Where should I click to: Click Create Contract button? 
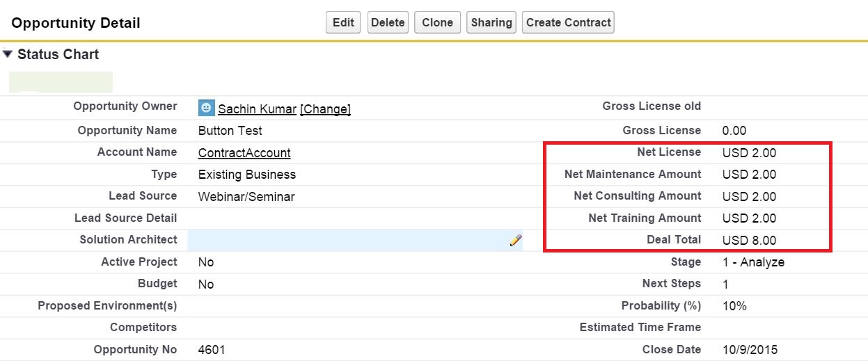pyautogui.click(x=568, y=22)
